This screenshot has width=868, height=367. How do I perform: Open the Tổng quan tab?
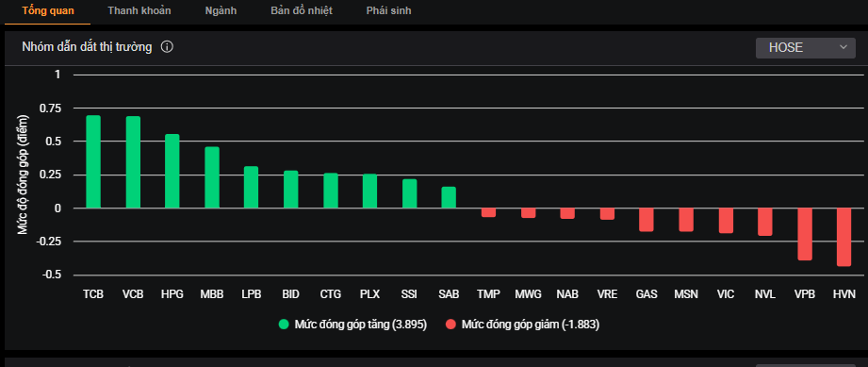point(48,10)
